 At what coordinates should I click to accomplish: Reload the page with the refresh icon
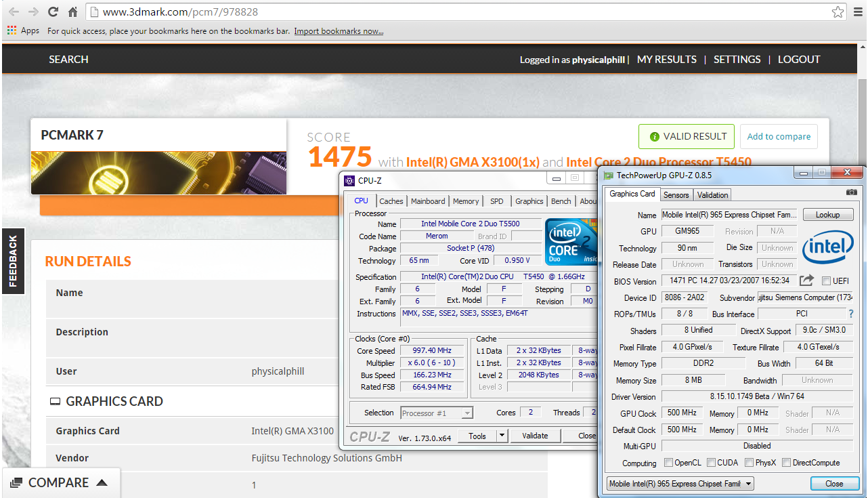(x=53, y=12)
